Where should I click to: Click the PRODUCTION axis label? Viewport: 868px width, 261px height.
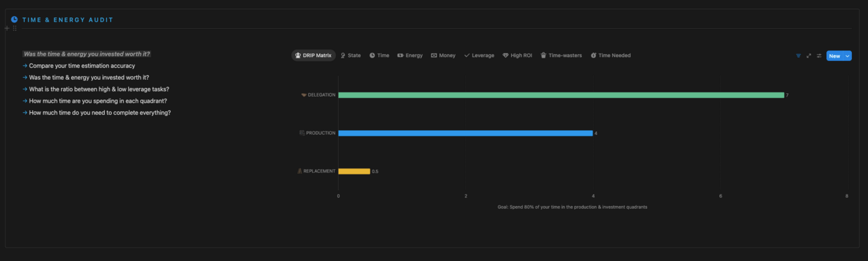[317, 133]
